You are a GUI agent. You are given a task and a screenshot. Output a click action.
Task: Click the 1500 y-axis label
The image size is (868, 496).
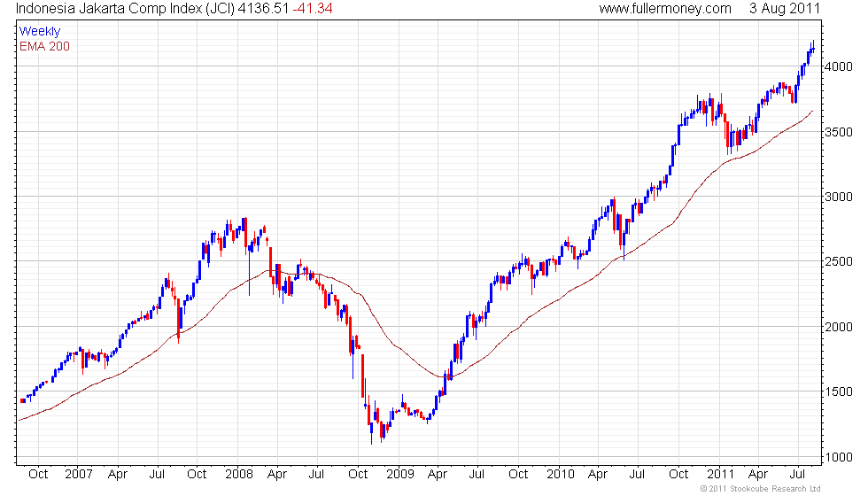coord(838,391)
